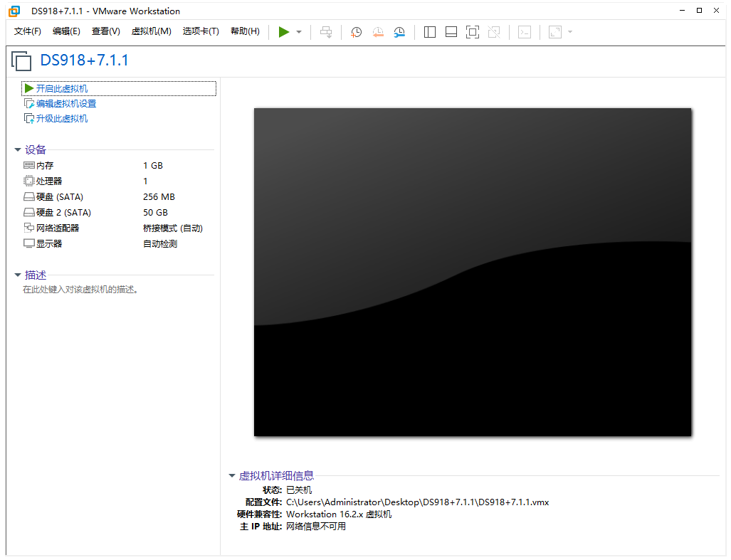
Task: Toggle the library sidebar view icon
Action: tap(430, 32)
